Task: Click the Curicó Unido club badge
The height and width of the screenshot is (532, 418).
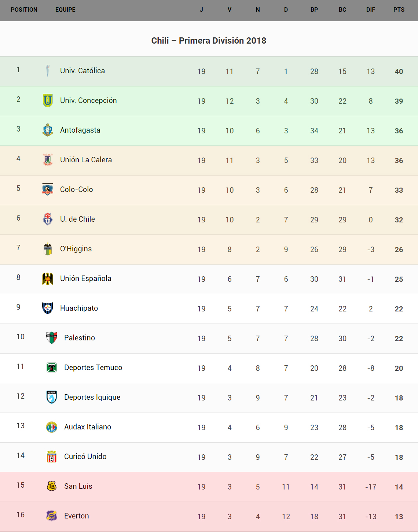Action: [x=52, y=457]
